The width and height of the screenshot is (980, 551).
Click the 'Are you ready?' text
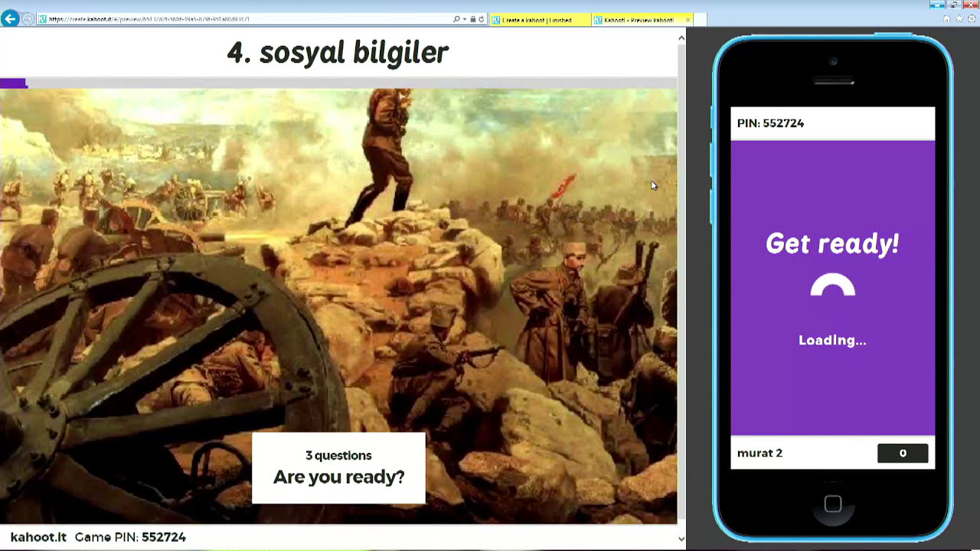(x=338, y=477)
